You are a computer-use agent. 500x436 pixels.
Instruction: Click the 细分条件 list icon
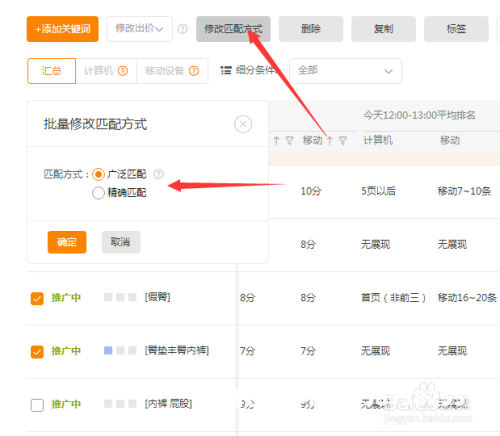pos(226,70)
